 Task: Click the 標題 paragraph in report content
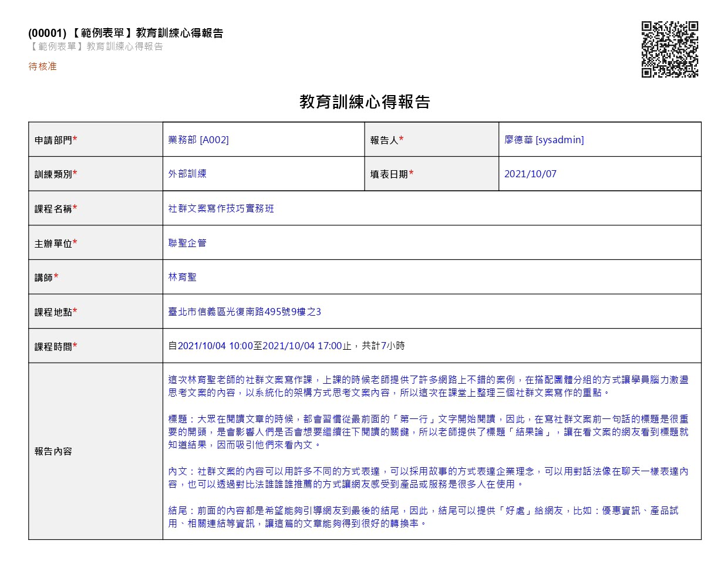(428, 432)
